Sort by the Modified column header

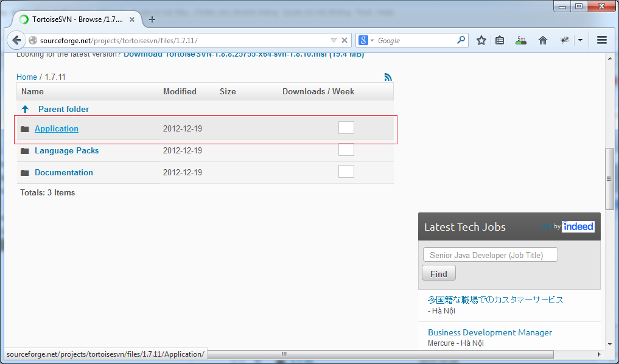180,91
